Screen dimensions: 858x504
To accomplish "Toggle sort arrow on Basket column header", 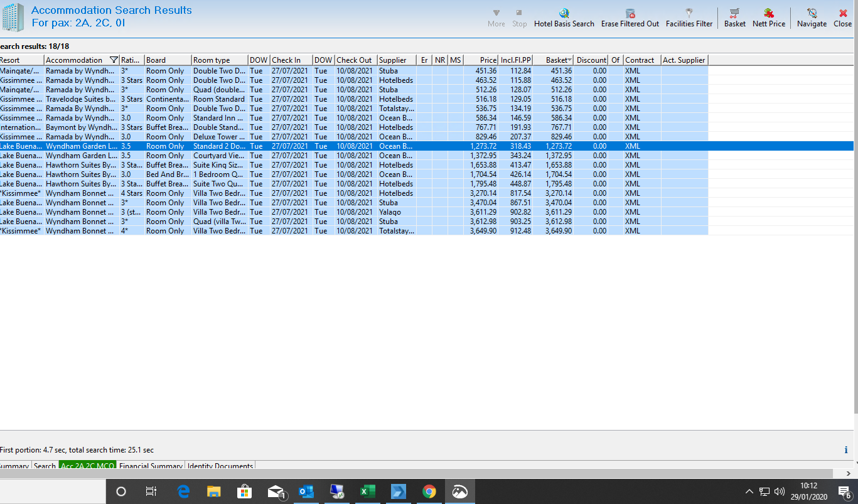I will 569,60.
